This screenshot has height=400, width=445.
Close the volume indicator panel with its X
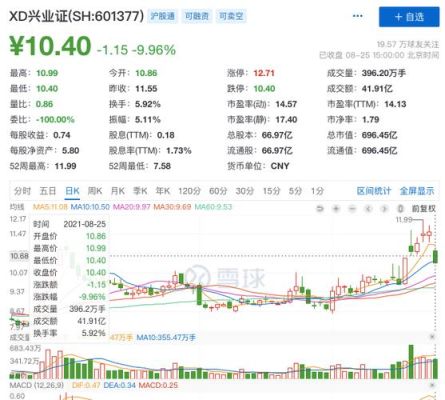432,337
